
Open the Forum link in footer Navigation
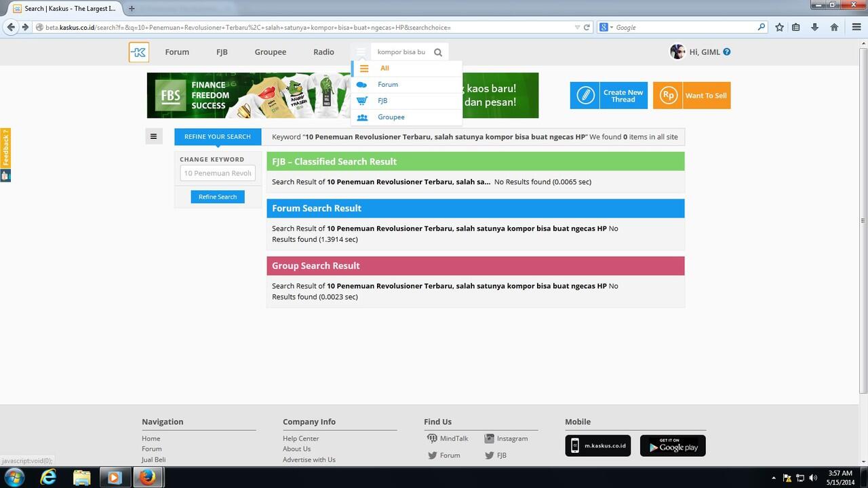152,449
